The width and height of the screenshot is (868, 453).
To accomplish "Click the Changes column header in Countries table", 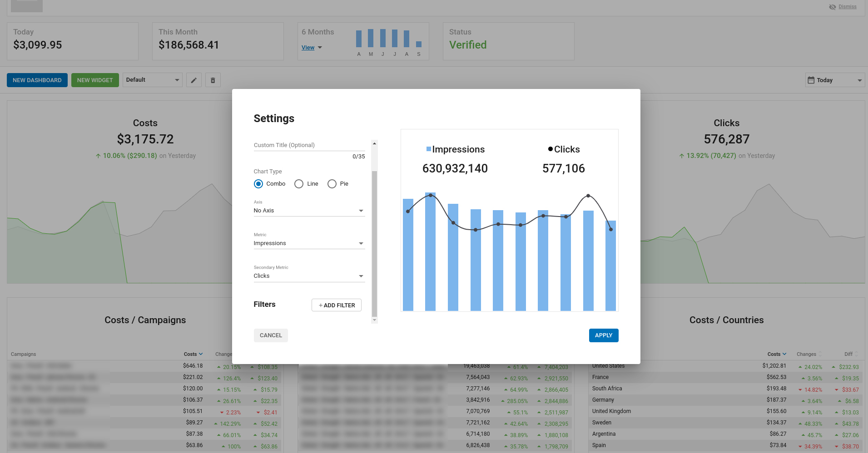I will [806, 354].
